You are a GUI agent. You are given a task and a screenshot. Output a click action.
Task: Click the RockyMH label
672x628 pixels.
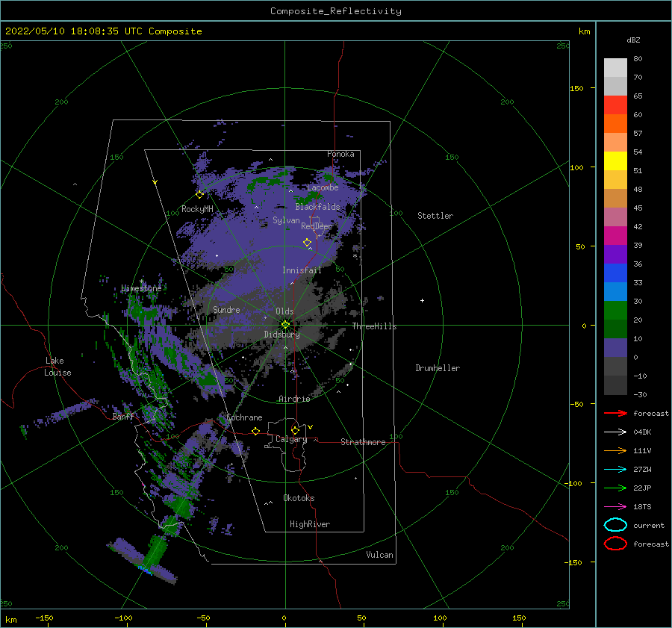(197, 209)
